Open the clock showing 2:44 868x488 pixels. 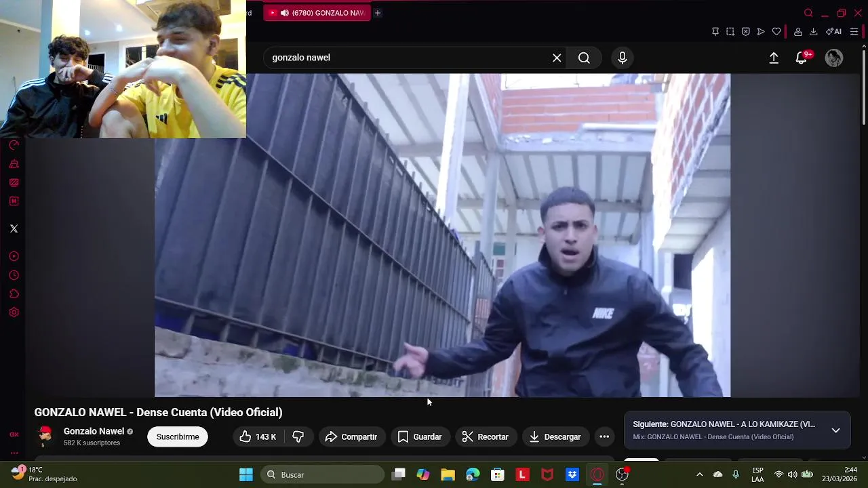click(841, 474)
